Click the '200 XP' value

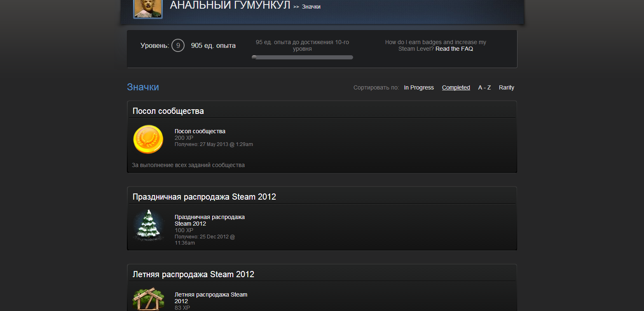click(184, 138)
